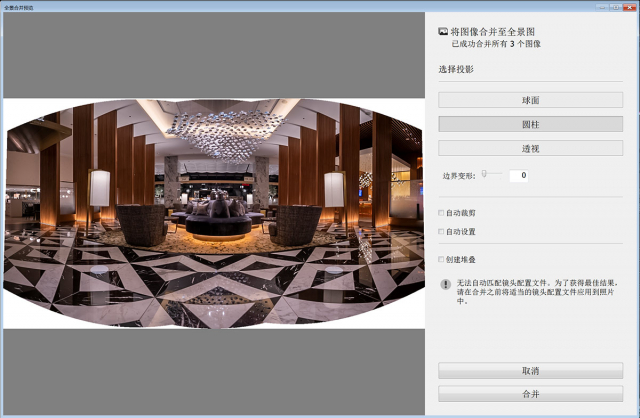The height and width of the screenshot is (418, 640).
Task: Click the 选择投影 heading text
Action: coord(456,69)
